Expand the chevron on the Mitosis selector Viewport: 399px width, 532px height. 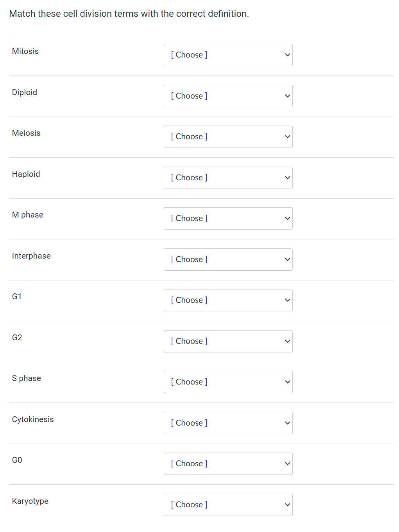point(287,55)
